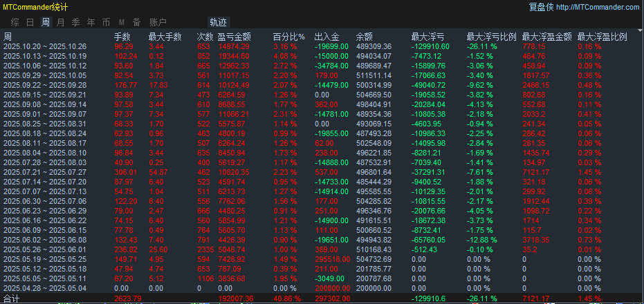
Task: Sort by the 余额 column header
Action: (365, 37)
